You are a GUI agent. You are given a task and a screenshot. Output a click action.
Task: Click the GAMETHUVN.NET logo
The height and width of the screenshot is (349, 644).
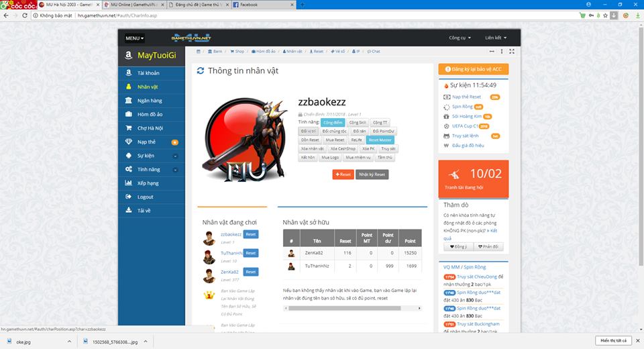[191, 38]
